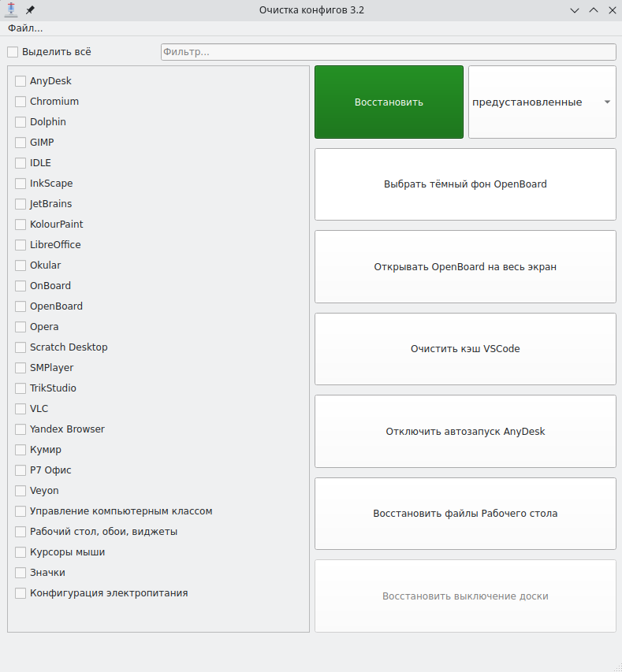Mark the Курсоры мыши checkbox
Viewport: 622px width, 672px height.
pos(20,552)
